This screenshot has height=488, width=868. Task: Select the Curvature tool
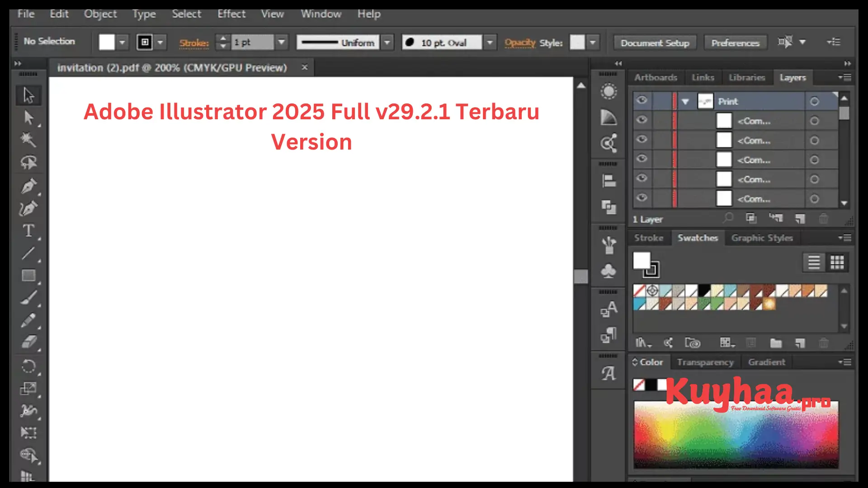[x=28, y=208]
